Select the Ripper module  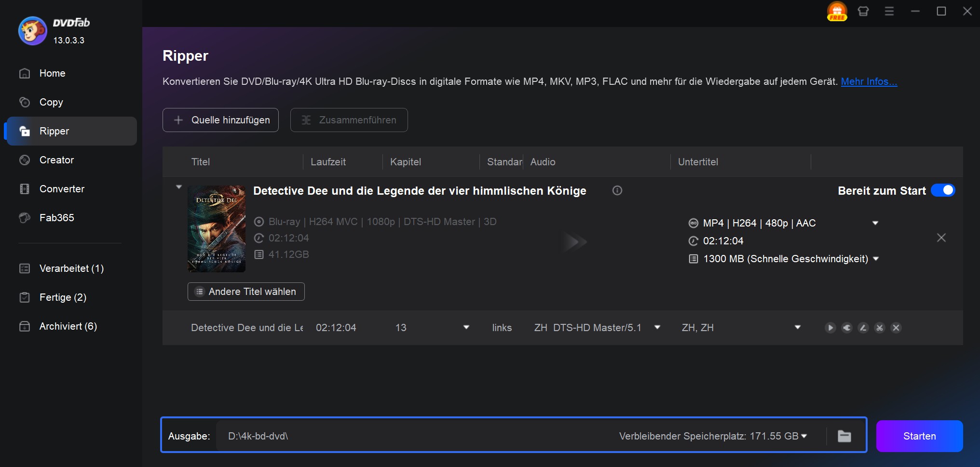(71, 131)
